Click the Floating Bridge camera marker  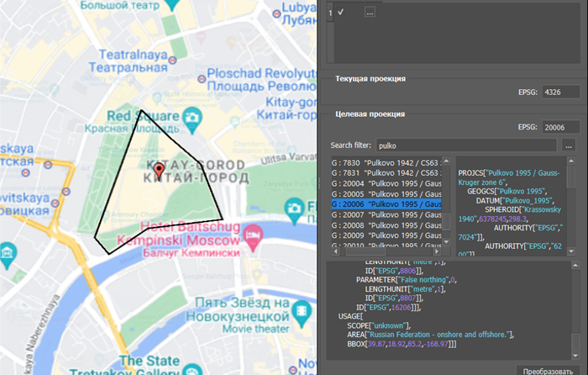(294, 211)
